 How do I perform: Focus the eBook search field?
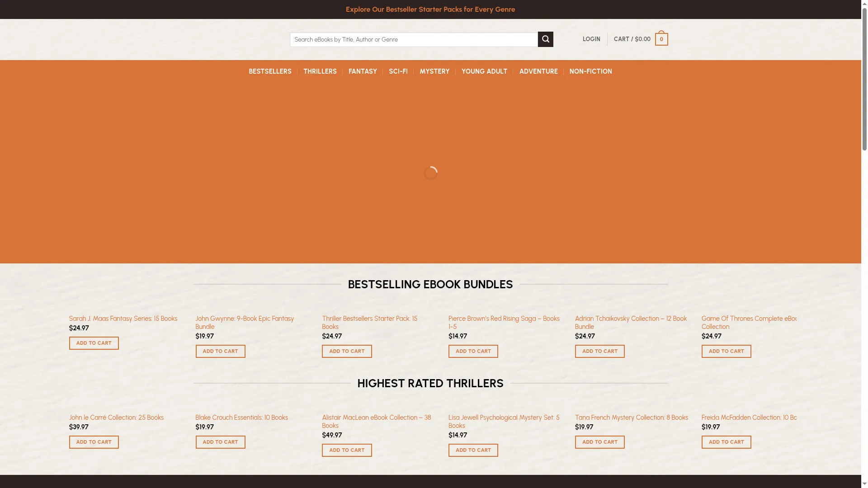[x=414, y=39]
